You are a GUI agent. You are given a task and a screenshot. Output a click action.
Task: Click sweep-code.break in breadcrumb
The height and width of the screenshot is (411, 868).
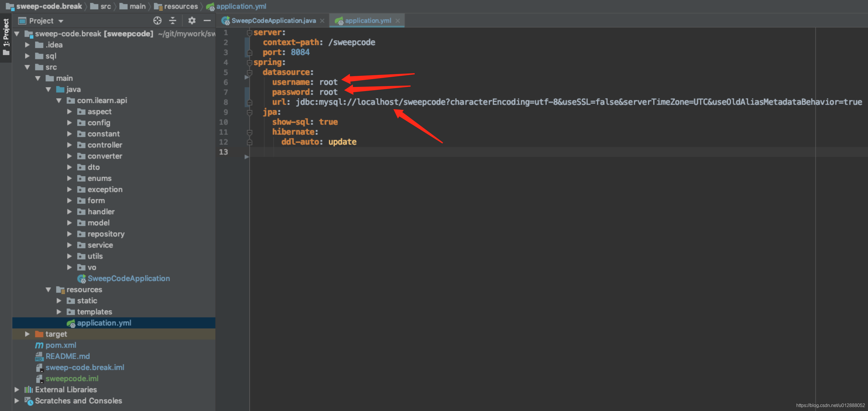[x=44, y=6]
